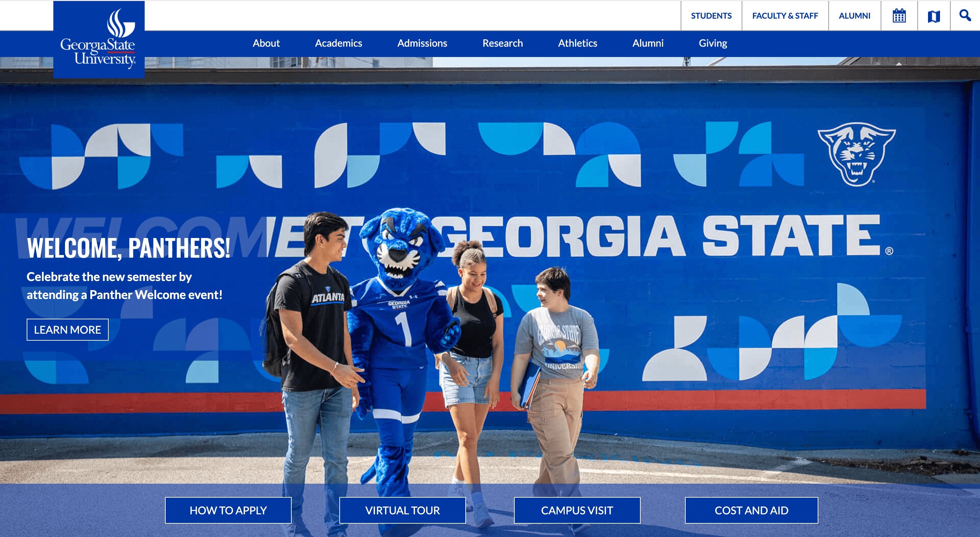Open the Students link
Image resolution: width=980 pixels, height=537 pixels.
711,16
